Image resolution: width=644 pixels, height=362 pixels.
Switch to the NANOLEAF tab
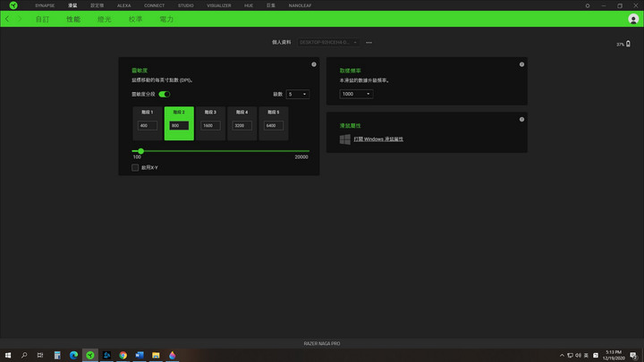[300, 5]
